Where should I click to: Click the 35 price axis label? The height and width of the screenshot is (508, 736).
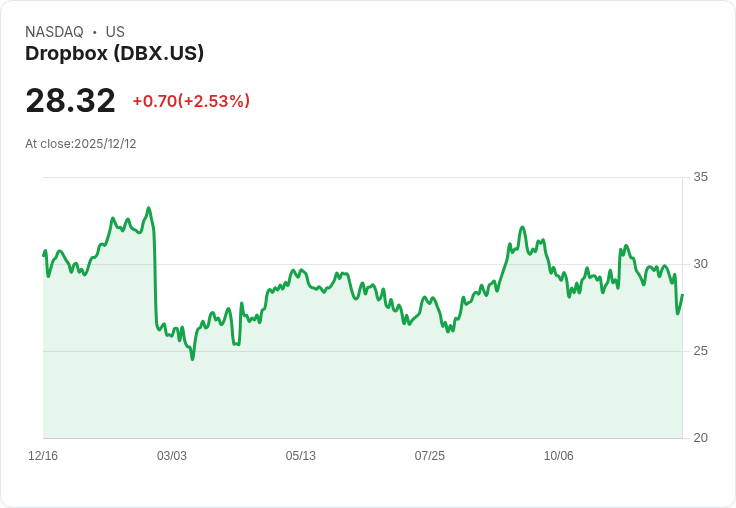pos(700,177)
